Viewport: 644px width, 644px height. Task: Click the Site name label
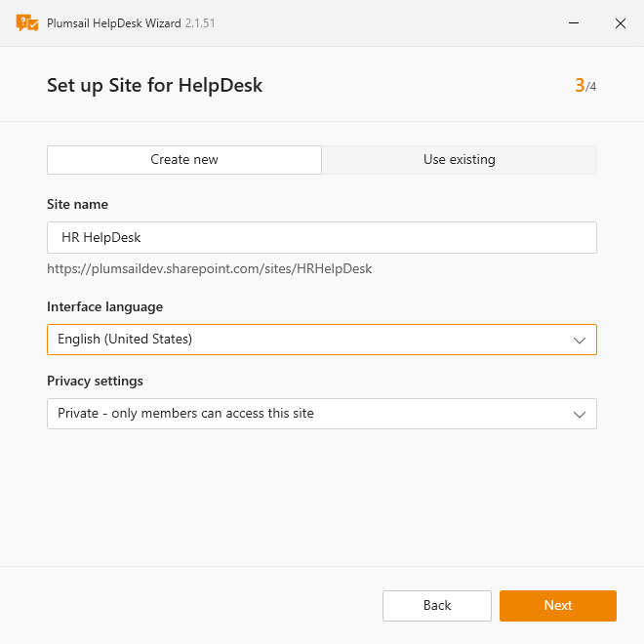coord(78,204)
